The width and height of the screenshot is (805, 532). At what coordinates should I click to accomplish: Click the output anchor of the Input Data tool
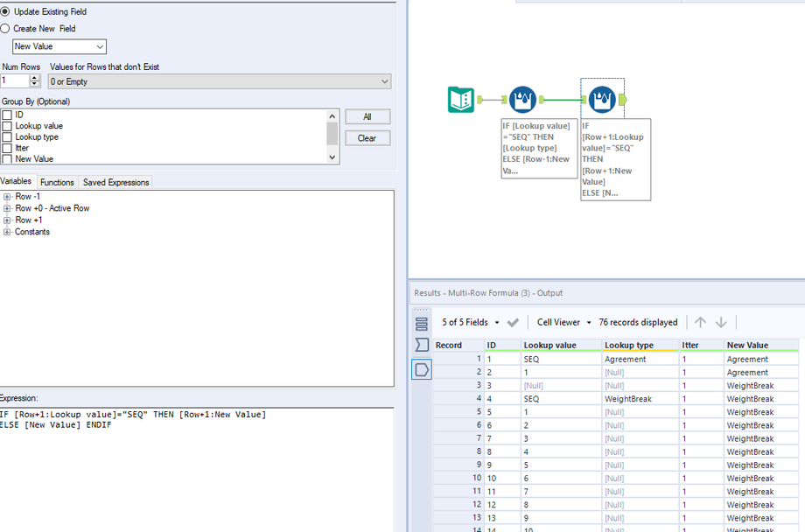(x=479, y=100)
